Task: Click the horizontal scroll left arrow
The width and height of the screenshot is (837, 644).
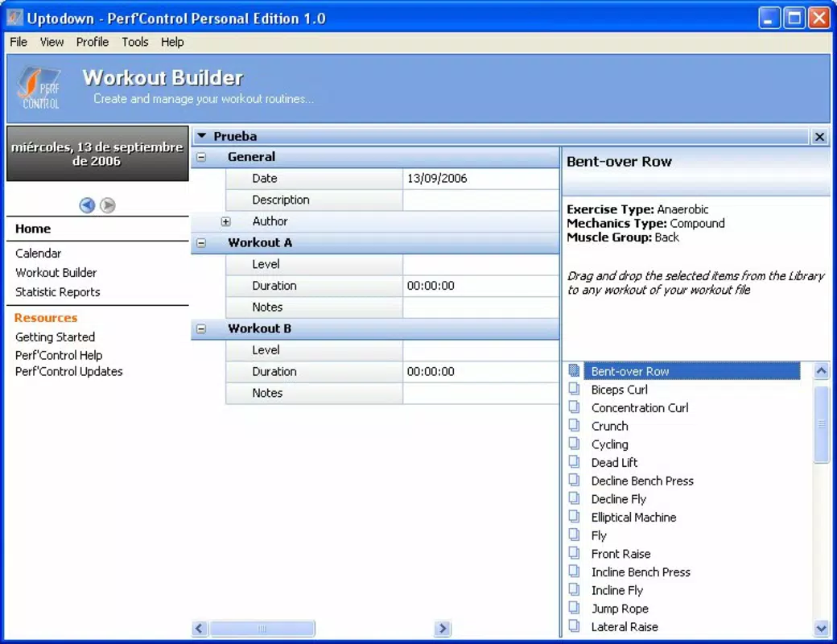Action: [199, 629]
